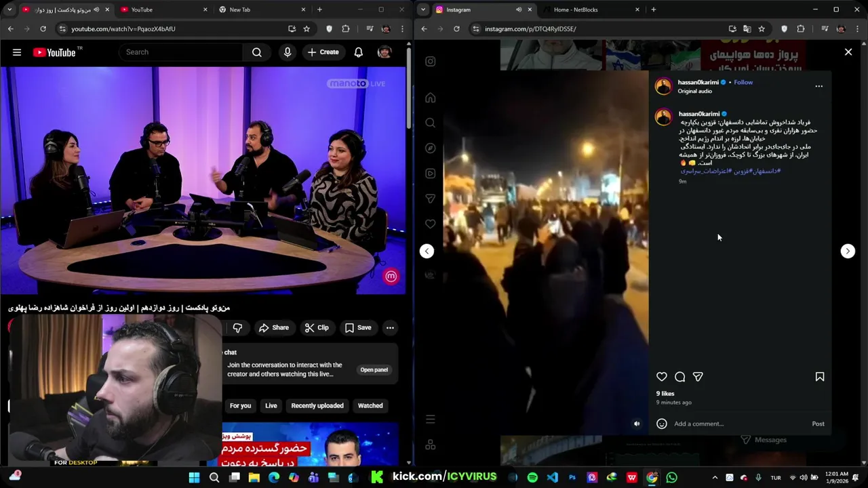Viewport: 868px width, 488px height.
Task: Open Instagram Search sidebar icon
Action: click(x=430, y=123)
